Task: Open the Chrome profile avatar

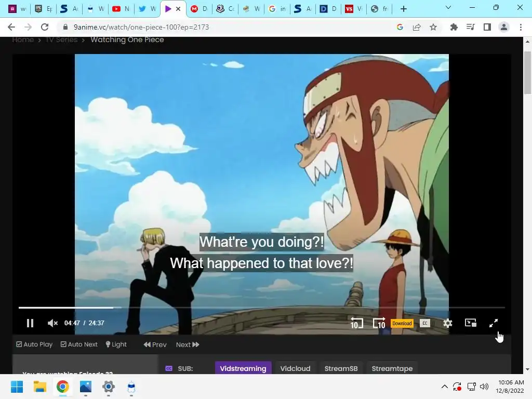Action: (x=504, y=27)
